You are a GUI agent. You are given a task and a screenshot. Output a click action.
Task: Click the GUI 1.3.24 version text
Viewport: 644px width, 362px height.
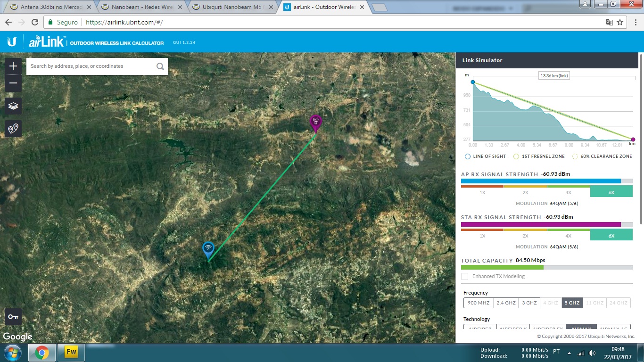[184, 42]
